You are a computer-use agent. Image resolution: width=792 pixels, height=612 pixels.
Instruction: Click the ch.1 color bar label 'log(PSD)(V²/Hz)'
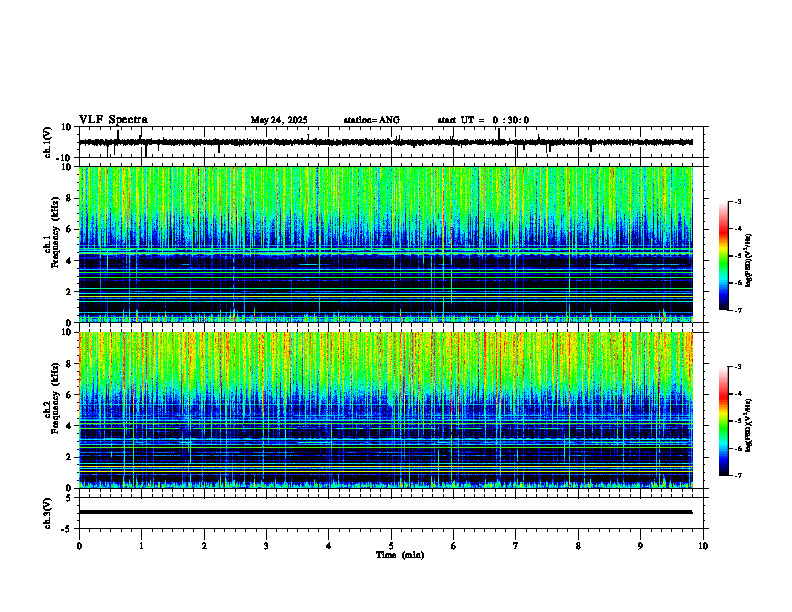tap(749, 261)
